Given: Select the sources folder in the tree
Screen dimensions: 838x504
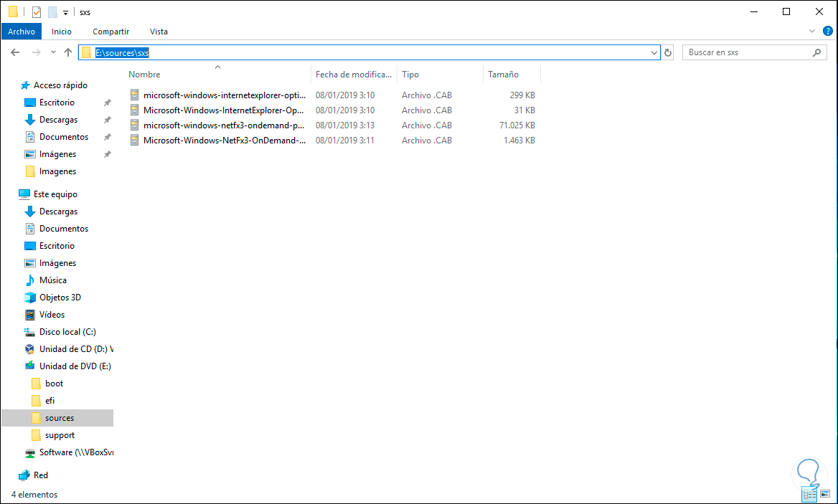Looking at the screenshot, I should coord(57,418).
